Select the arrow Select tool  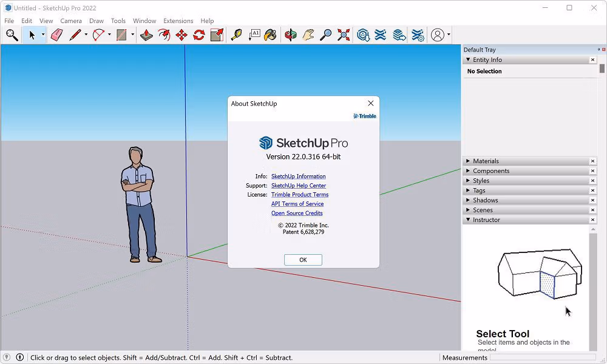32,35
